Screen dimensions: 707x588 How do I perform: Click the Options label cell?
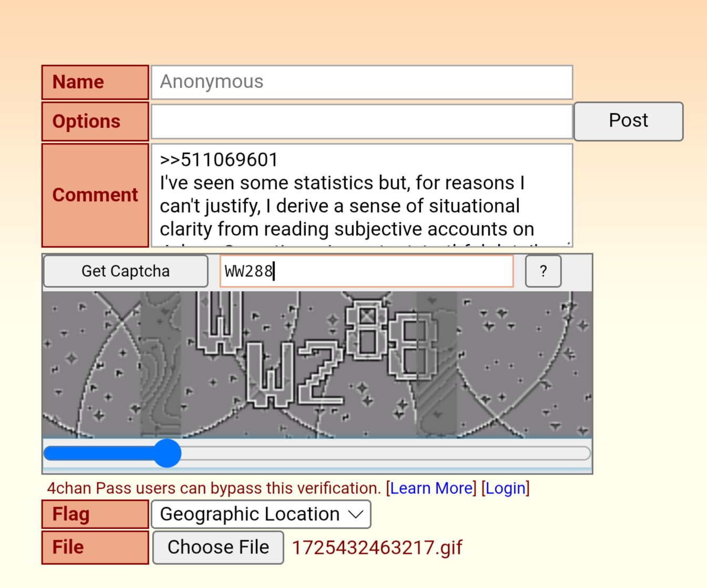tap(95, 121)
